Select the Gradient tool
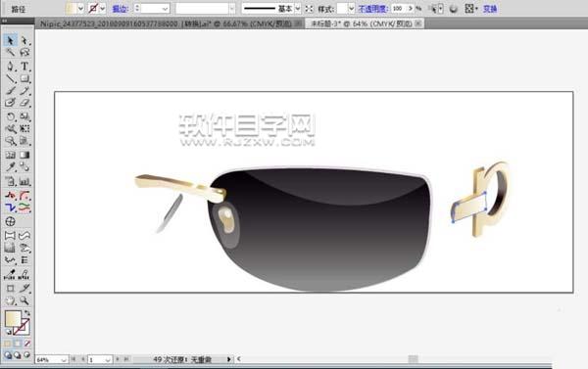This screenshot has width=588, height=369. point(24,155)
